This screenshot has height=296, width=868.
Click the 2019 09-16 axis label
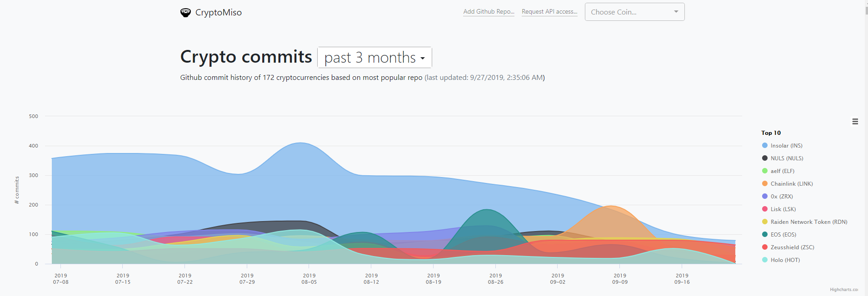[682, 279]
